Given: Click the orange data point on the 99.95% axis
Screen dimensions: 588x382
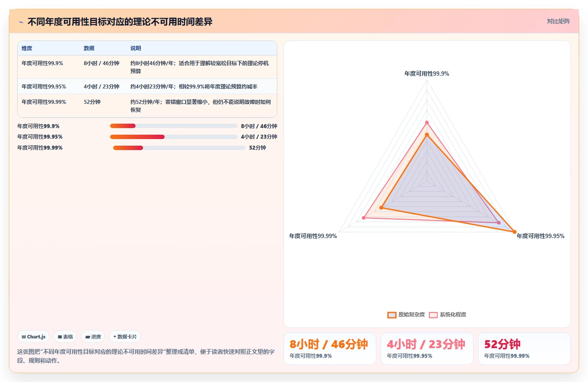Looking at the screenshot, I should click(514, 231).
